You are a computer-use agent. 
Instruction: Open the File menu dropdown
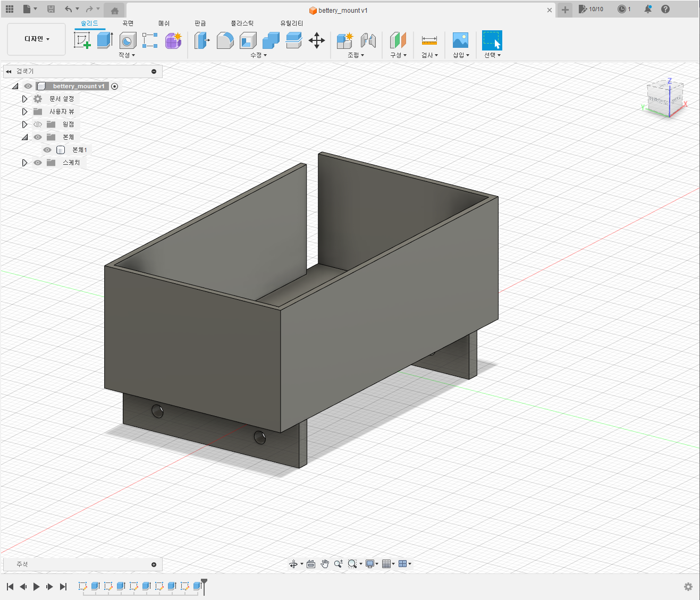[x=30, y=9]
